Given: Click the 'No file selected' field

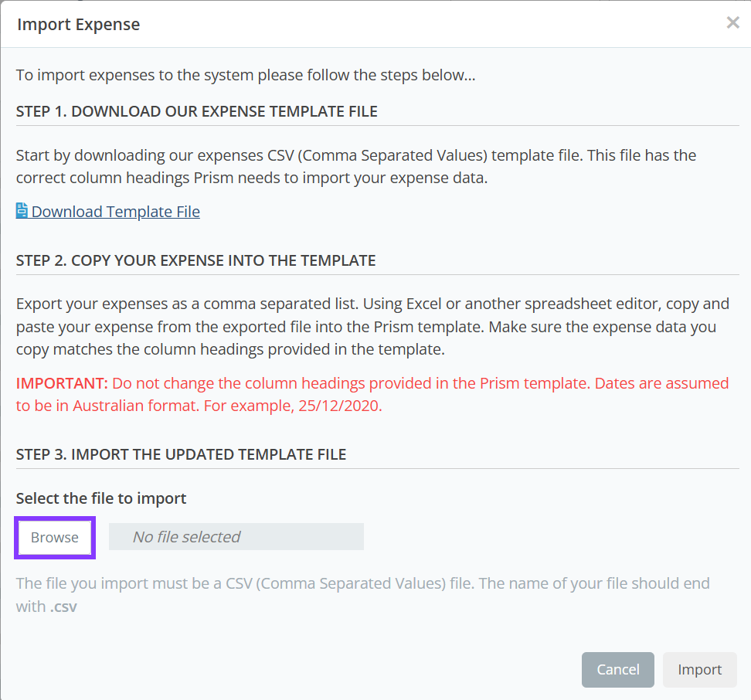Looking at the screenshot, I should coord(236,537).
